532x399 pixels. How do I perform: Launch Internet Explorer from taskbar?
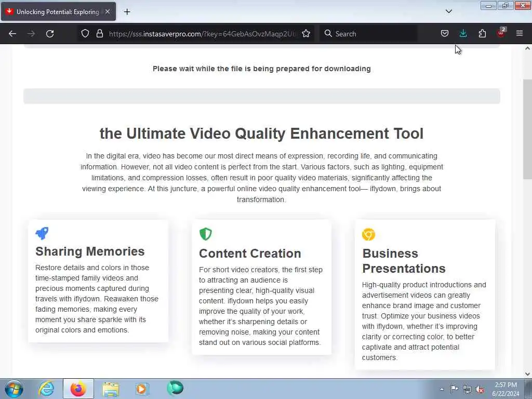[46, 389]
